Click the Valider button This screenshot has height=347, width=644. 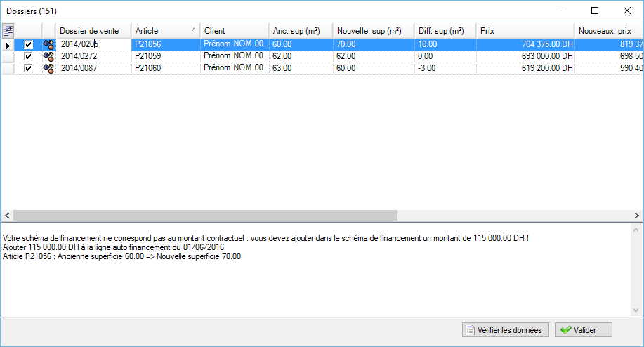pyautogui.click(x=583, y=330)
